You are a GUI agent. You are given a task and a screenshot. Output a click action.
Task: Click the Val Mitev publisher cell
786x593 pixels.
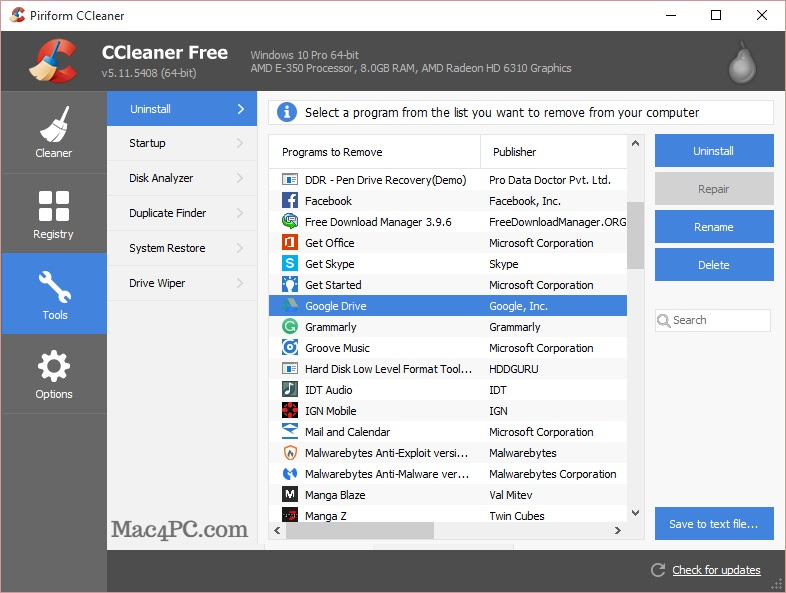[x=511, y=495]
